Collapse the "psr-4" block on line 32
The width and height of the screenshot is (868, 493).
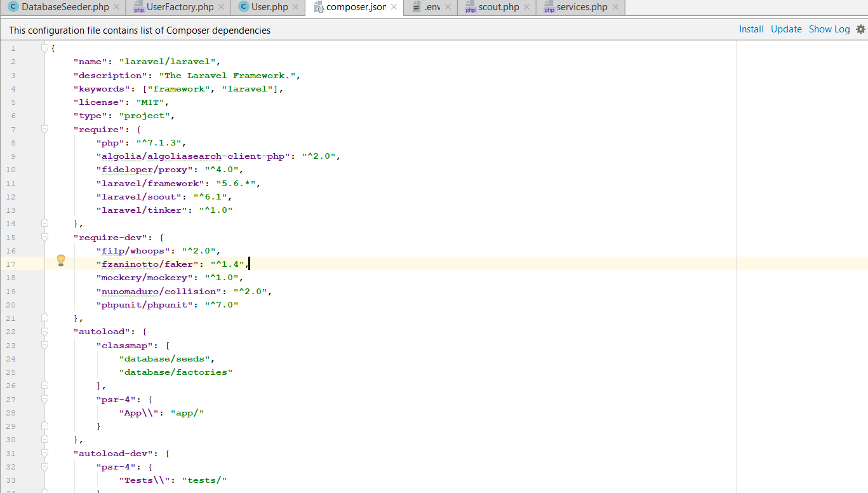click(44, 467)
